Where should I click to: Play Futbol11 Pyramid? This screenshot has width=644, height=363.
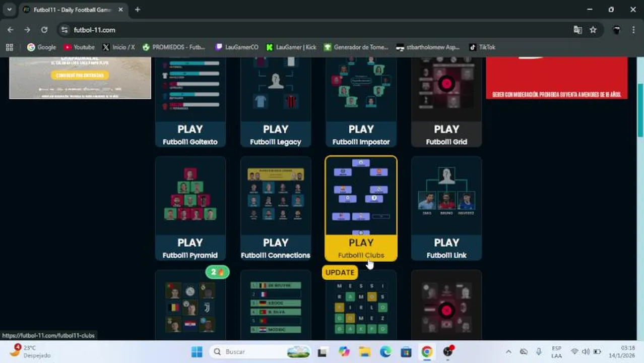pos(190,248)
